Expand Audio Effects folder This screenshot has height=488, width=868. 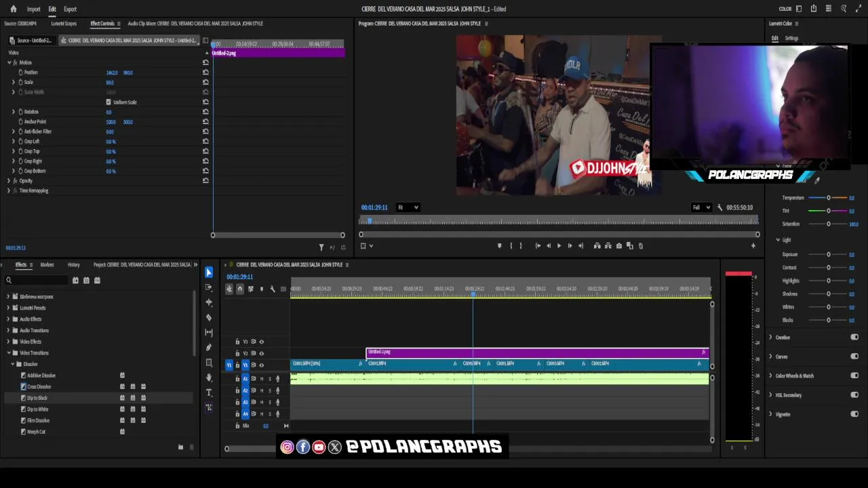[x=8, y=319]
